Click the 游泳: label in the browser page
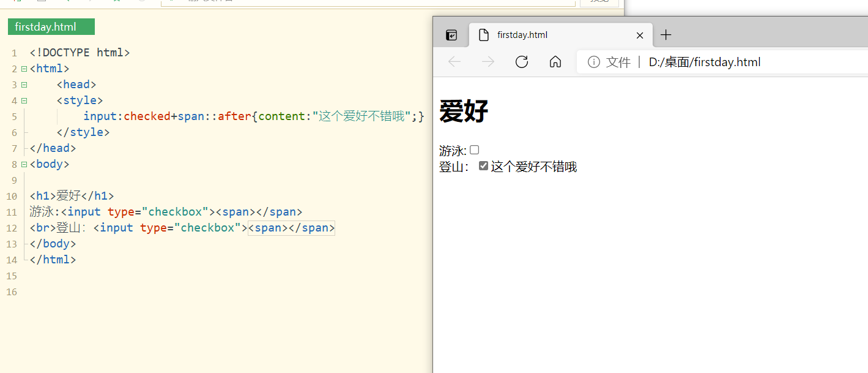 click(453, 151)
